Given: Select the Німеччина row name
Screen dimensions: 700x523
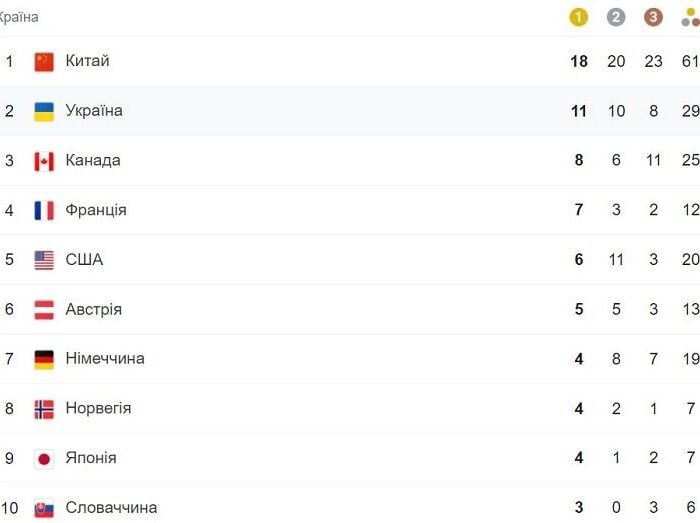Looking at the screenshot, I should (105, 358).
